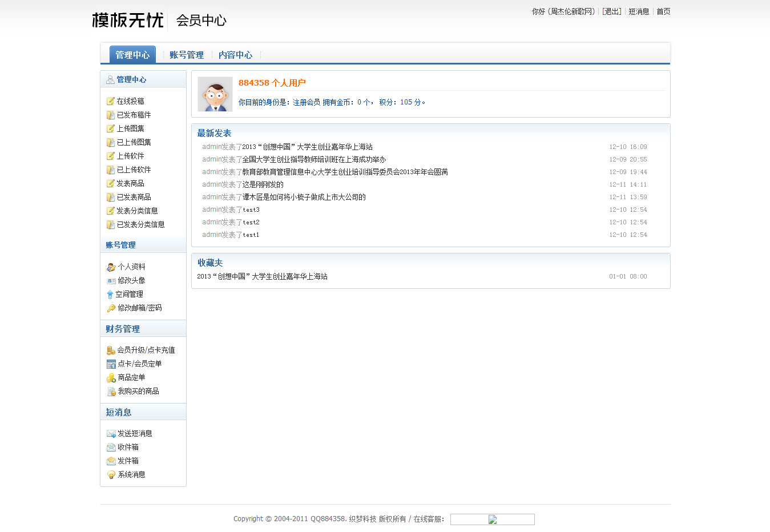Image resolution: width=770 pixels, height=532 pixels.
Task: Click the 系统消息 lightbulb icon
Action: [x=111, y=475]
